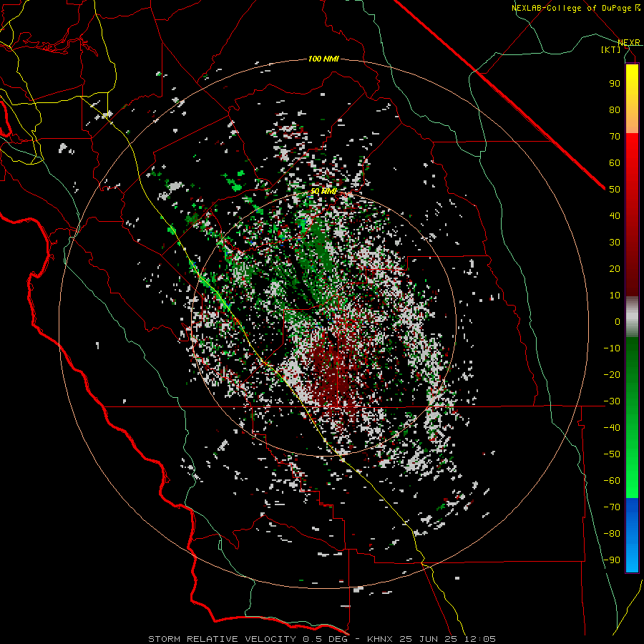Click the 50 NMI range ring label
This screenshot has width=644, height=644.
pos(323,191)
